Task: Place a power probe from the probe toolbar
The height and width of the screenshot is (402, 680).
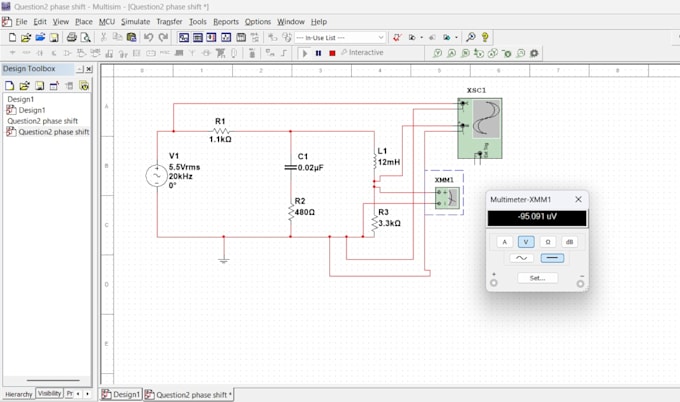Action: point(465,53)
